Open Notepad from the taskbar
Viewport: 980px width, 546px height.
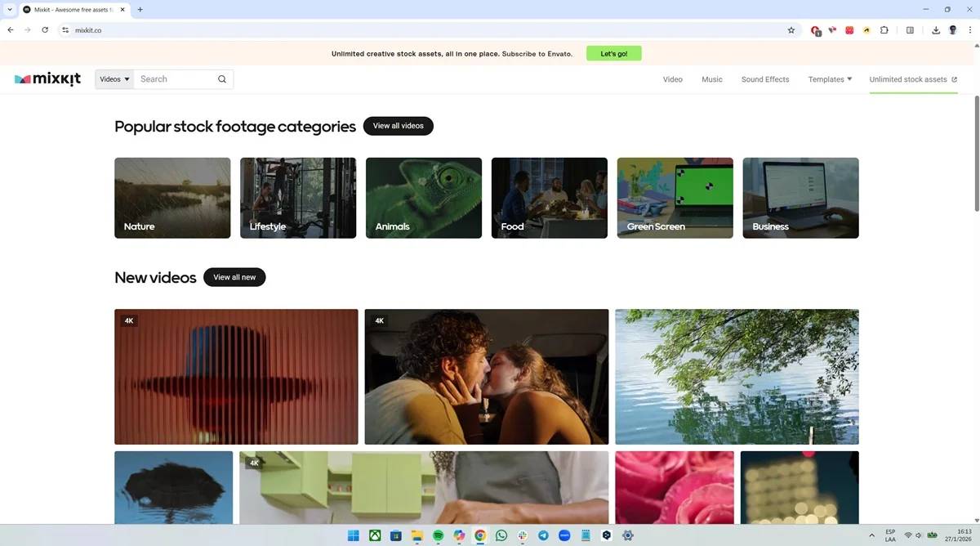coord(586,535)
